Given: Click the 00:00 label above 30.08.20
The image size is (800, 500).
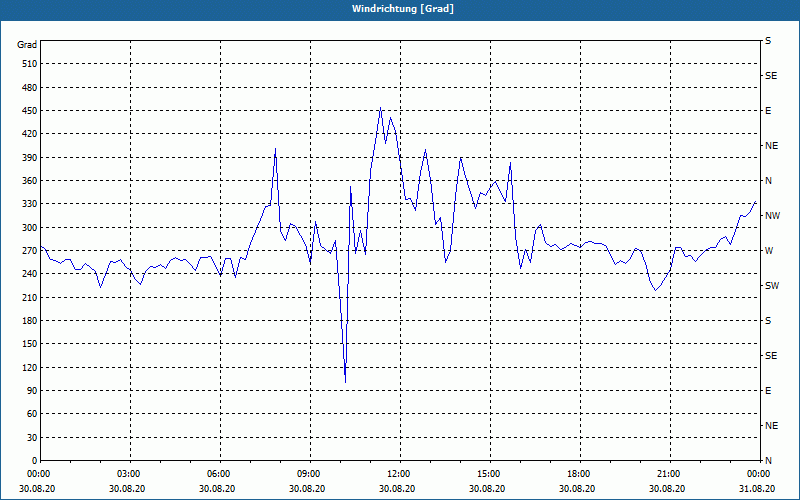Looking at the screenshot, I should 37,474.
